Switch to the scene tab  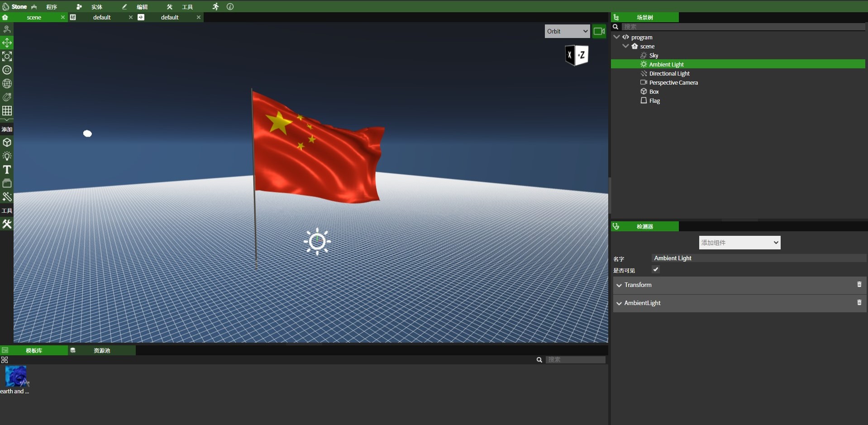point(34,17)
